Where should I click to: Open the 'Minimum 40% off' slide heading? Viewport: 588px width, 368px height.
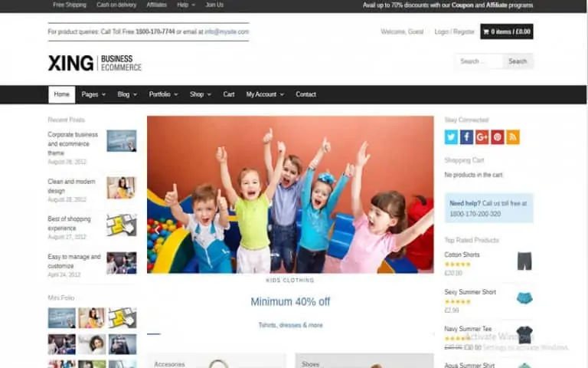(x=290, y=302)
